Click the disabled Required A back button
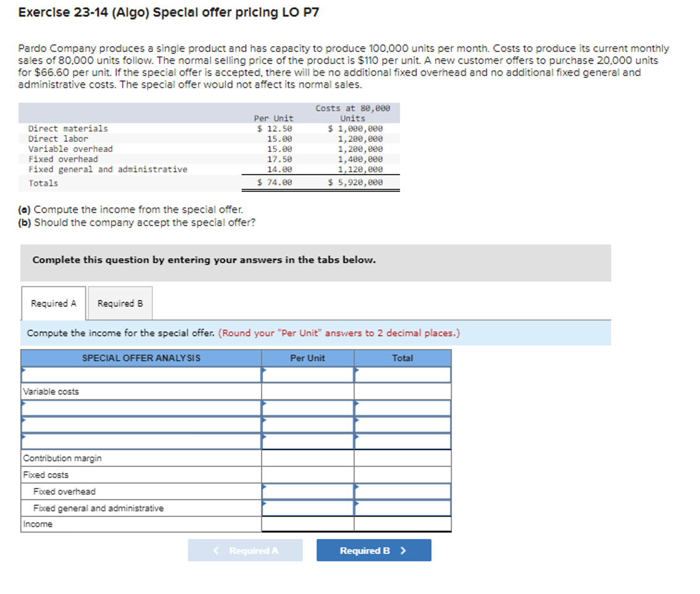This screenshot has height=594, width=700. pos(245,550)
